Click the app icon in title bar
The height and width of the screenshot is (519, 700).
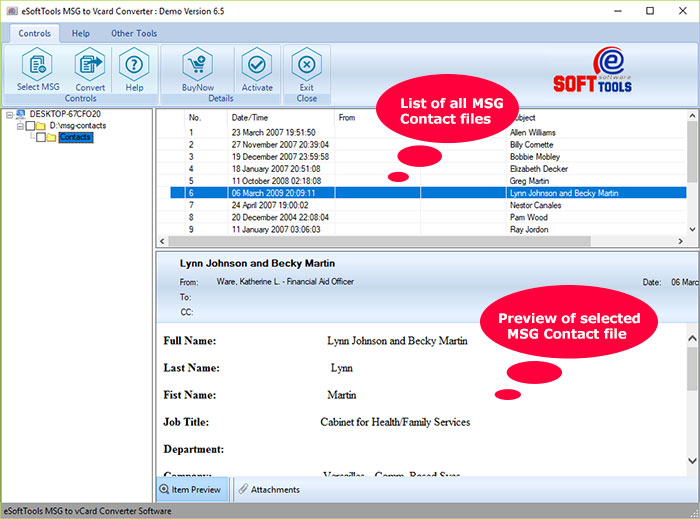tap(12, 11)
